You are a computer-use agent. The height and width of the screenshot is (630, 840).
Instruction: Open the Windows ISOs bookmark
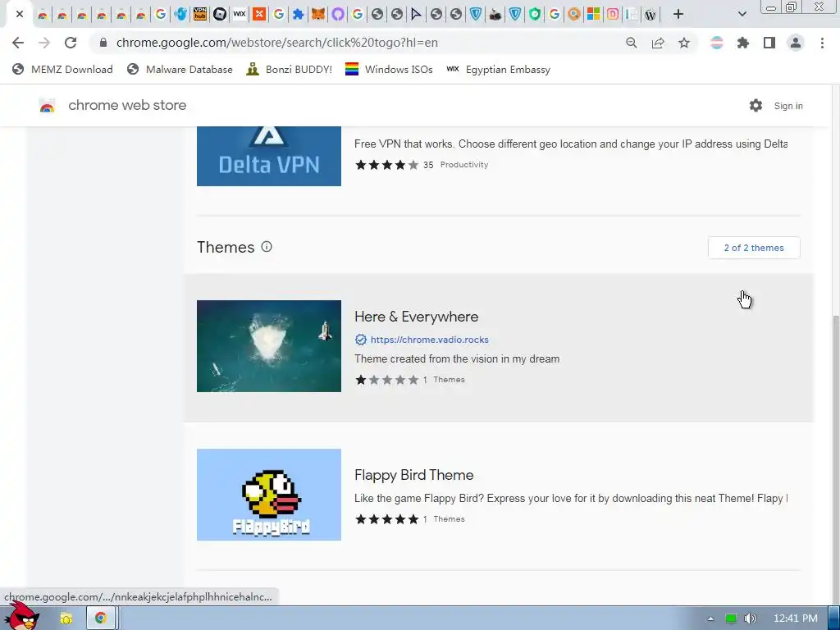389,70
